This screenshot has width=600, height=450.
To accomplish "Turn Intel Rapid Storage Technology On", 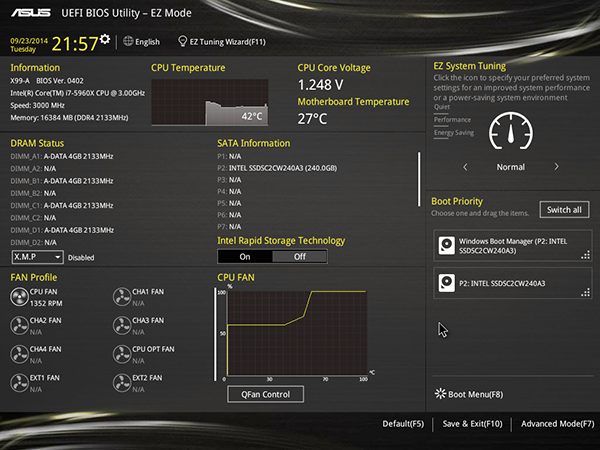I will point(245,257).
